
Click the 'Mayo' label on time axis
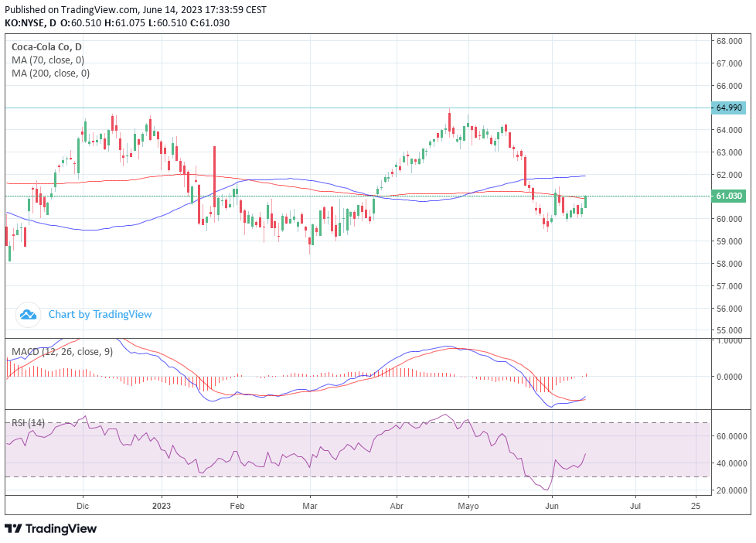(468, 506)
